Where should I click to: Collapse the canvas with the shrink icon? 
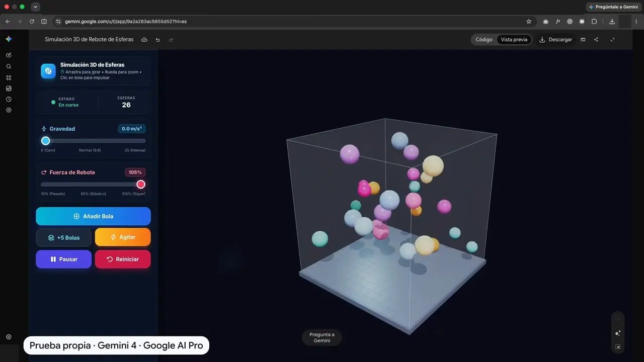[612, 40]
